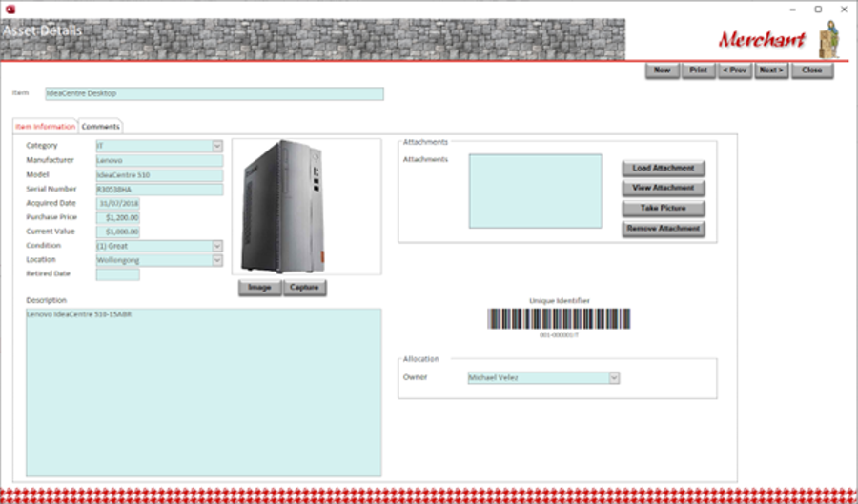Click the barcode number 001-000001-IT
Image resolution: width=858 pixels, height=504 pixels.
tap(559, 335)
